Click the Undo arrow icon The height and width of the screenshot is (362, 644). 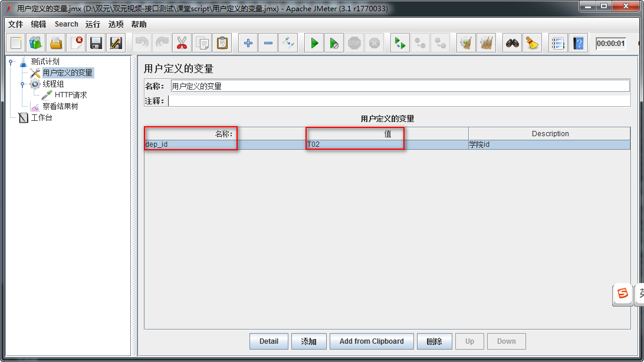[x=142, y=43]
